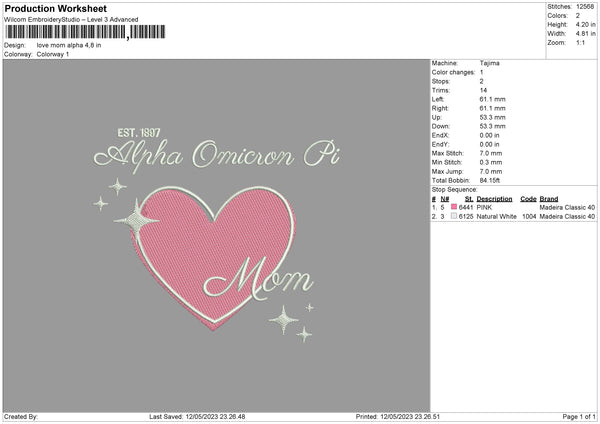Click the 'Created By:' footer label
The width and height of the screenshot is (600, 424).
coord(21,416)
